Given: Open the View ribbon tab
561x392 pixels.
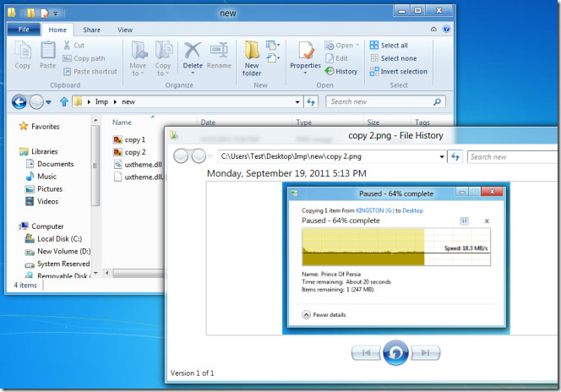Looking at the screenshot, I should click(125, 30).
